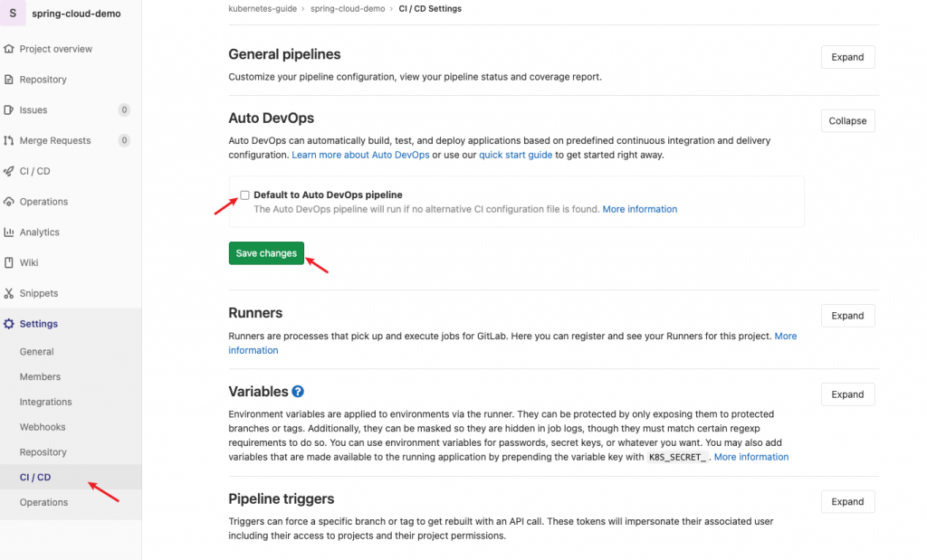927x560 pixels.
Task: Click the Operations cloud icon
Action: [9, 202]
